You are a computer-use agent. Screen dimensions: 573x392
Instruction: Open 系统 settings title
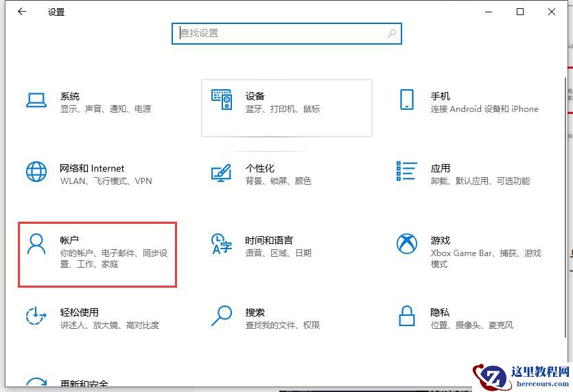(70, 96)
